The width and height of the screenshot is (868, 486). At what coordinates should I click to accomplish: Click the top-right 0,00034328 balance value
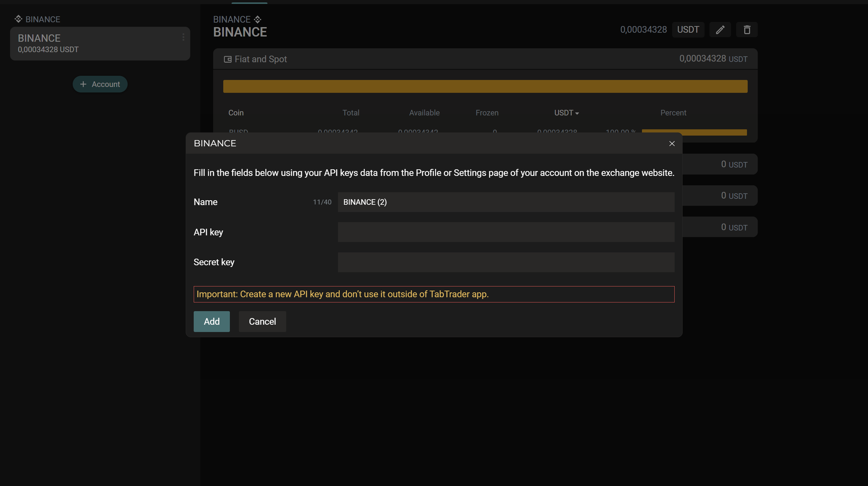(644, 30)
